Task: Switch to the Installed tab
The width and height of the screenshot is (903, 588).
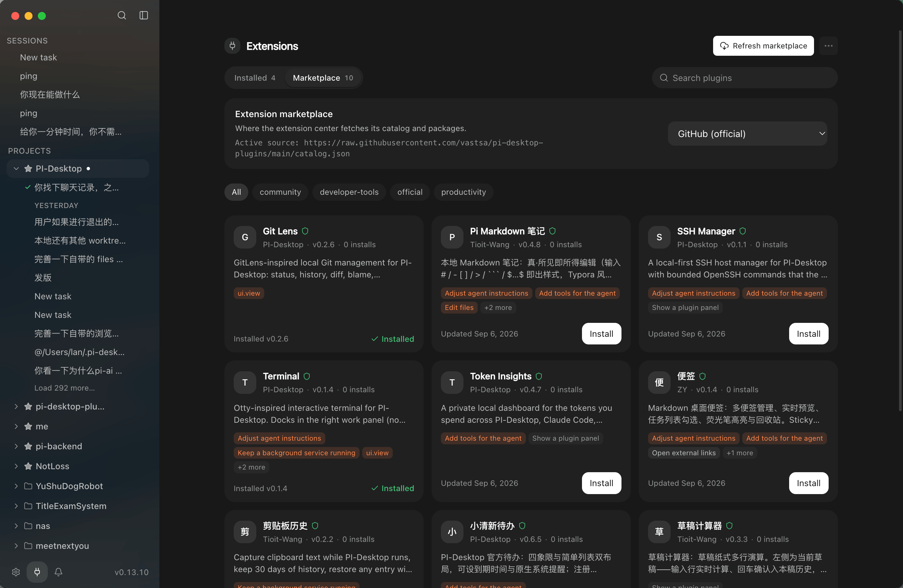Action: coord(255,78)
